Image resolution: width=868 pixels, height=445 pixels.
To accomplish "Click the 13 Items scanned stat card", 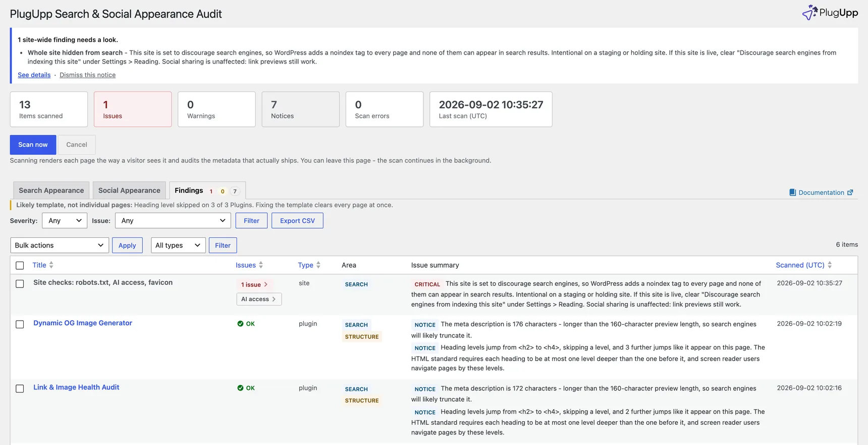I will click(x=49, y=109).
